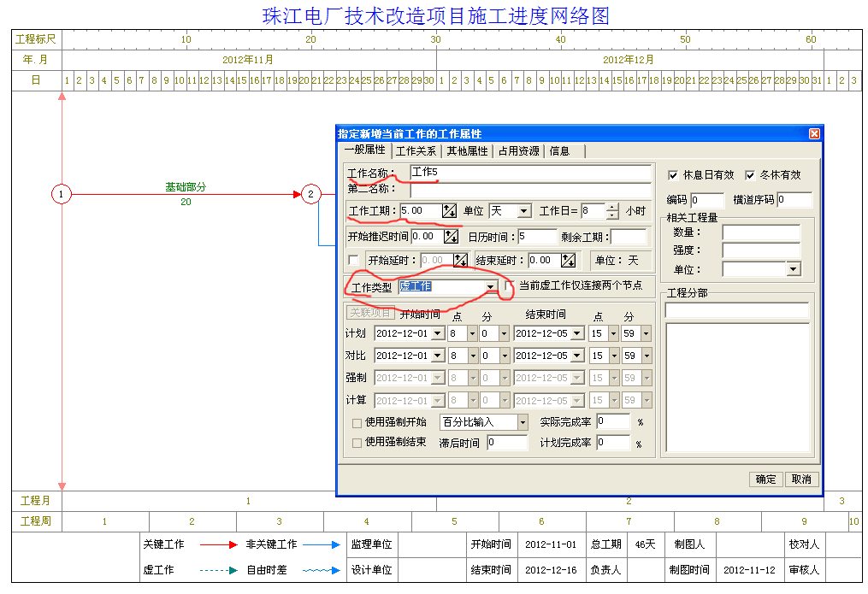Screen dimensions: 868x594
Task: Enable 使用强制结束 checkbox
Action: point(357,443)
